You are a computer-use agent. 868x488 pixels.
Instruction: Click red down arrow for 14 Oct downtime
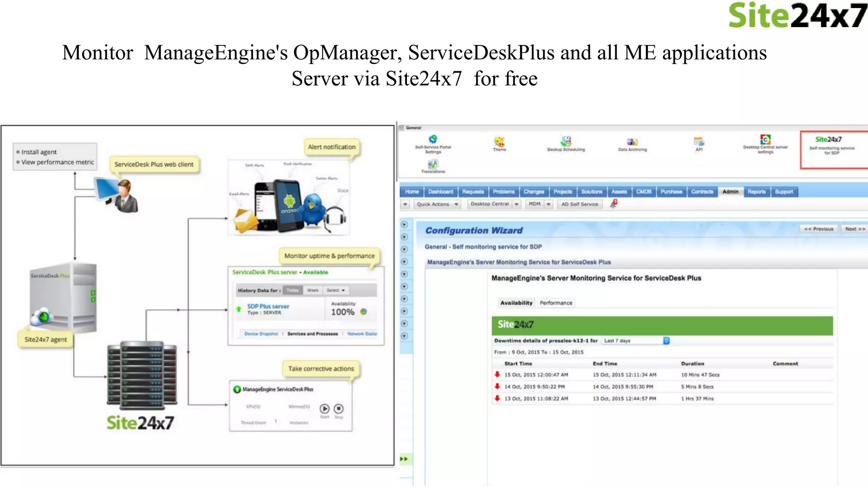(x=497, y=386)
